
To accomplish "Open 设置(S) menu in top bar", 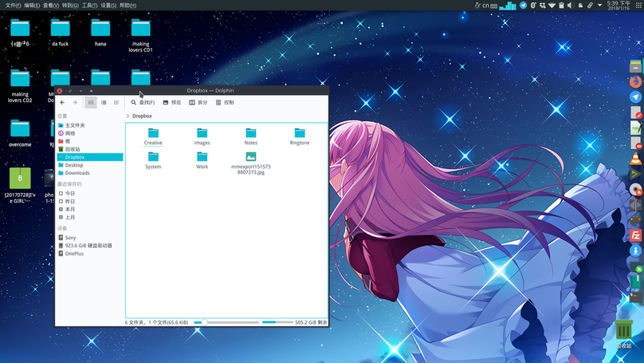I will pos(108,6).
